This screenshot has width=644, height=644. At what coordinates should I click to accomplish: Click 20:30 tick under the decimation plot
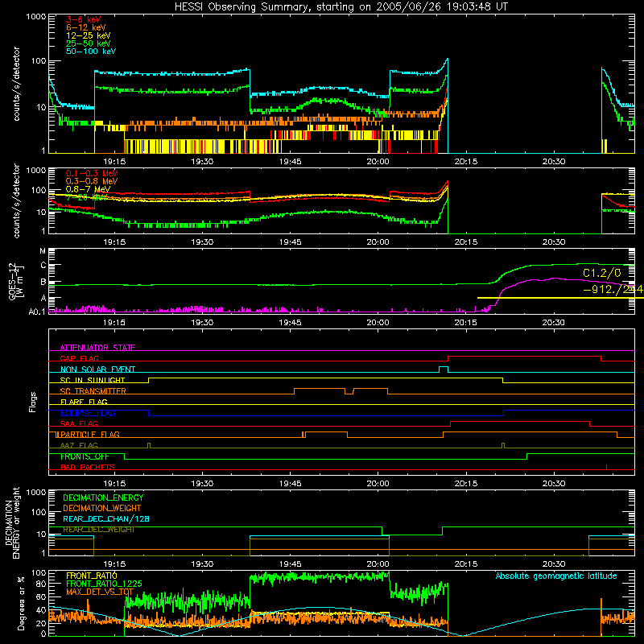pyautogui.click(x=554, y=564)
